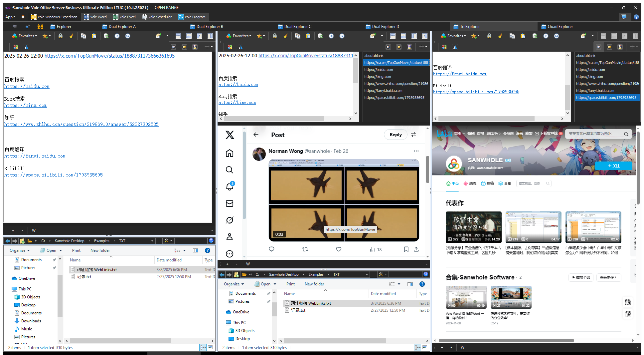This screenshot has height=355, width=644.
Task: Open fanyi.baidu.com link in right pane text
Action: (460, 74)
